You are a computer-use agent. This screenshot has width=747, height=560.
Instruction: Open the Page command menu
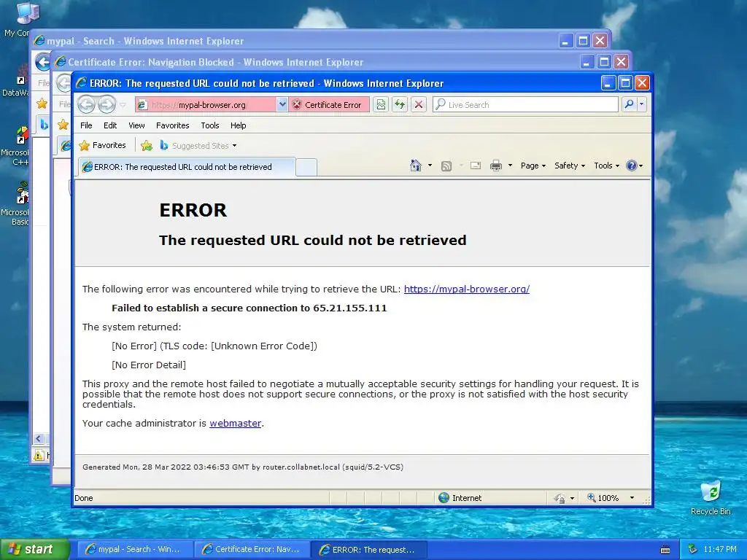click(x=533, y=166)
